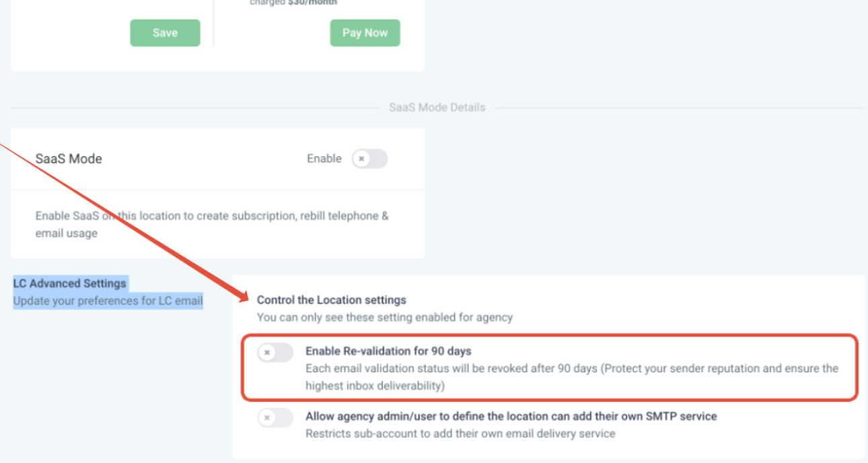
Task: Click the Pay Now button
Action: [364, 32]
